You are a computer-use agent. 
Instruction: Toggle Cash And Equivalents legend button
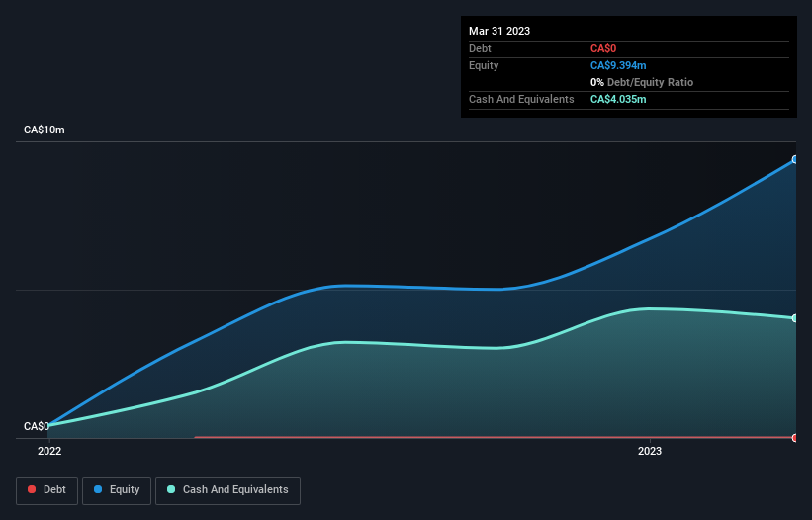(x=227, y=490)
